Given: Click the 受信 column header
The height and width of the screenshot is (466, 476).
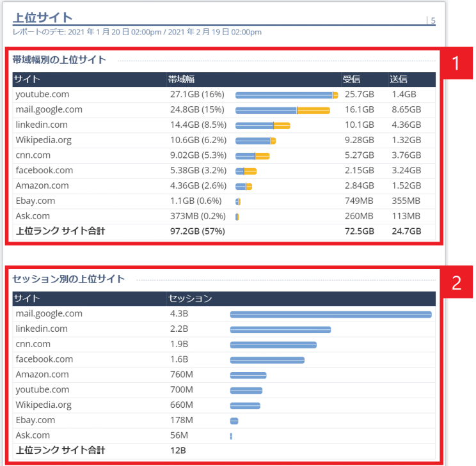Looking at the screenshot, I should tap(351, 79).
